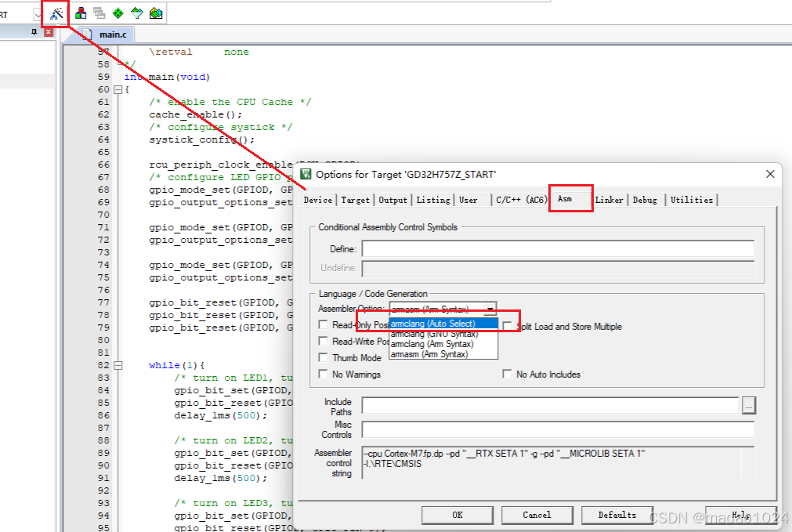Screen dimensions: 792x532
Task: Switch to the Target tab
Action: coord(355,200)
